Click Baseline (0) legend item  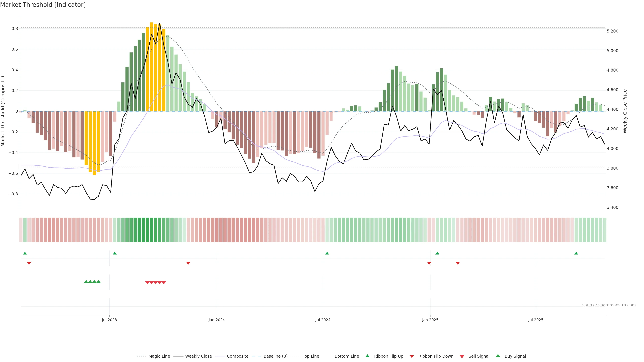point(275,356)
